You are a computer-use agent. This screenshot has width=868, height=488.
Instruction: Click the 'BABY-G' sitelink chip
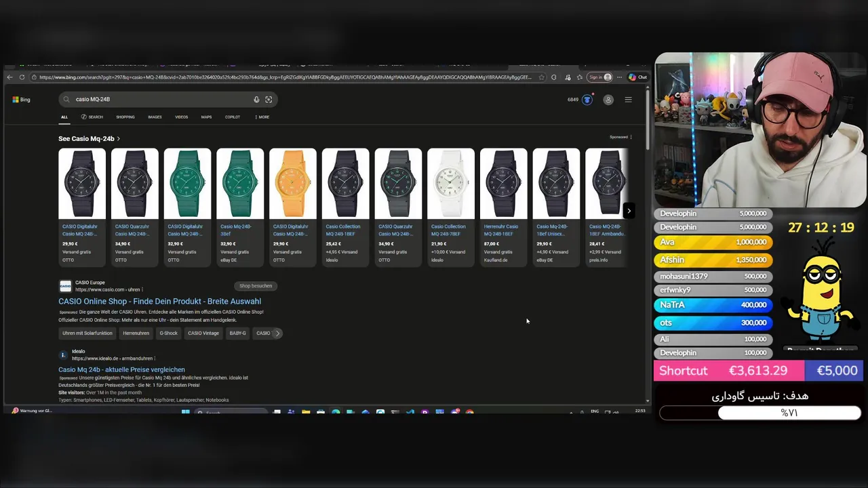(237, 333)
